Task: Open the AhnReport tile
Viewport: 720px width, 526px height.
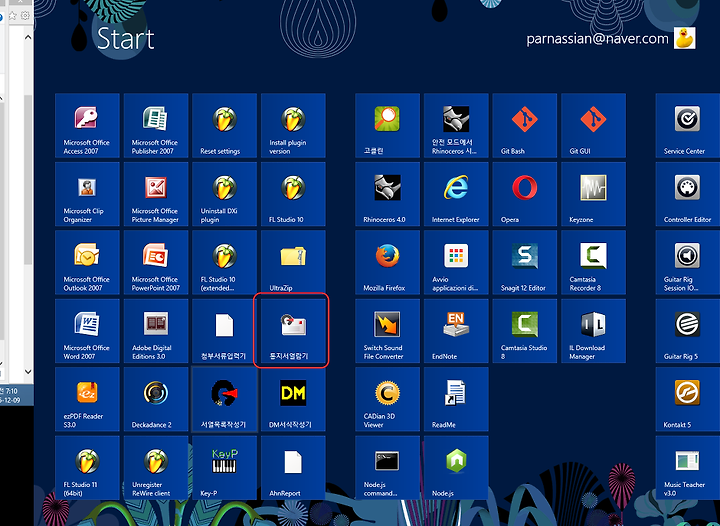Action: (x=293, y=467)
